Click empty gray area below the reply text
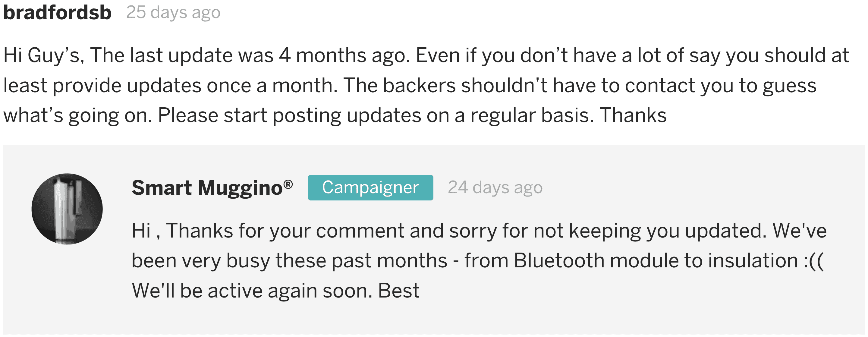Screen dimensions: 868x337 434,319
